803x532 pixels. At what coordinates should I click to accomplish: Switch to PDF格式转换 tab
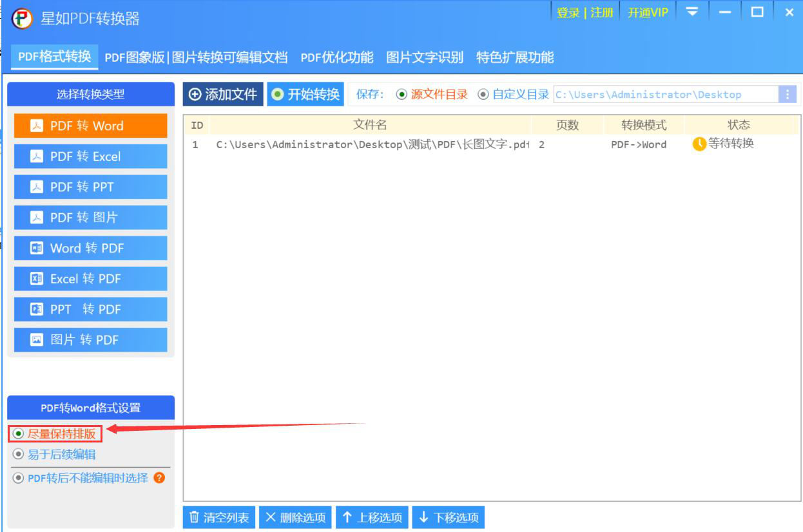click(x=55, y=57)
